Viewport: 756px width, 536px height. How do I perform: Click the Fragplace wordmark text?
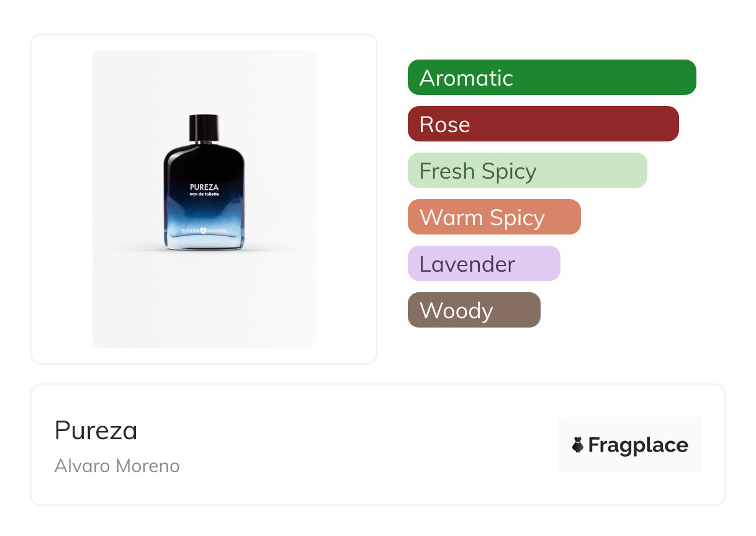[638, 445]
